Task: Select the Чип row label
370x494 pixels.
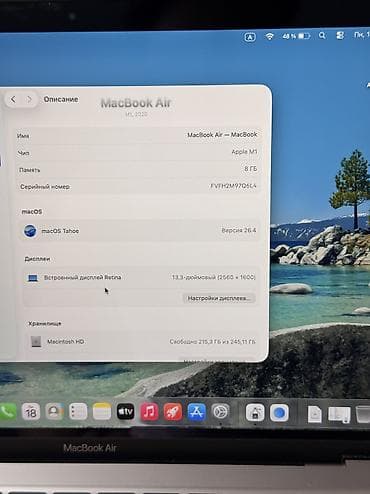Action: (x=23, y=153)
